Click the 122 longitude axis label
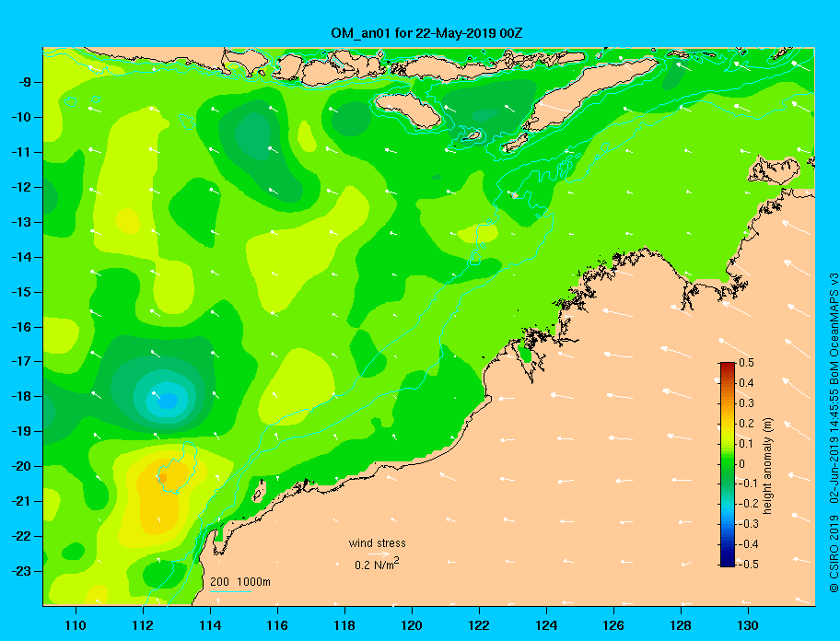 (x=479, y=625)
